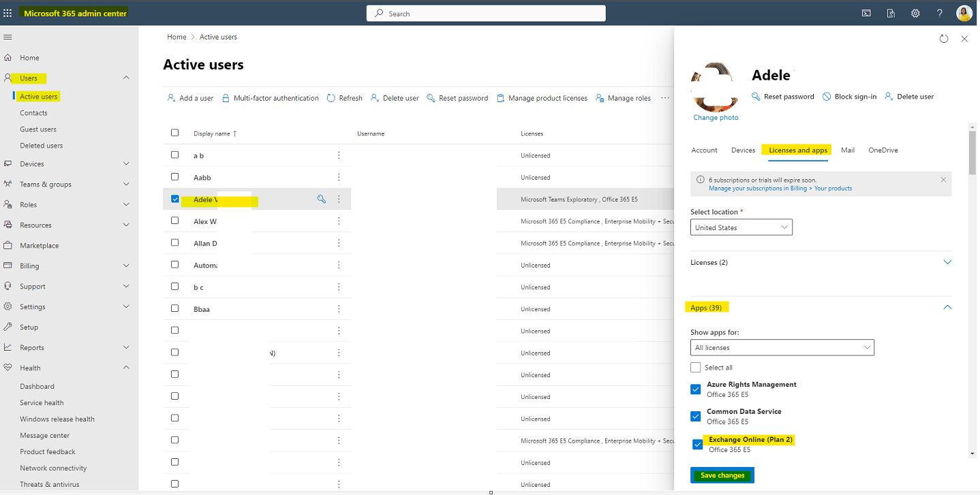Go to Home in the sidebar
Image resolution: width=980 pixels, height=495 pixels.
point(29,58)
